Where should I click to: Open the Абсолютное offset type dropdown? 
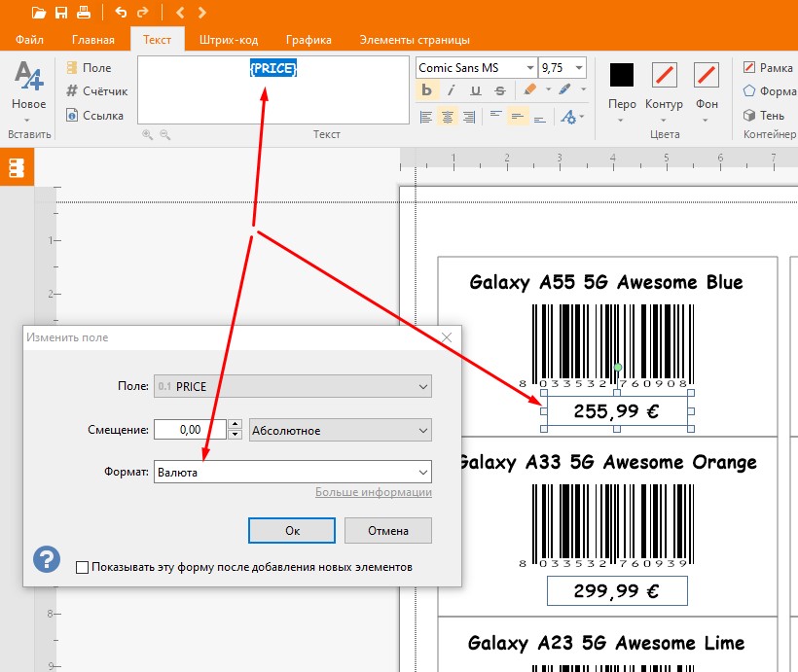tap(340, 431)
